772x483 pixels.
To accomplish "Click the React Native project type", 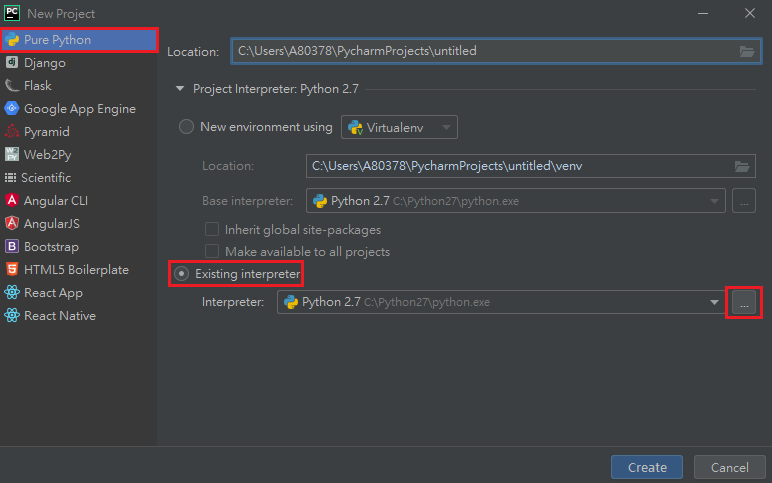I will (79, 316).
